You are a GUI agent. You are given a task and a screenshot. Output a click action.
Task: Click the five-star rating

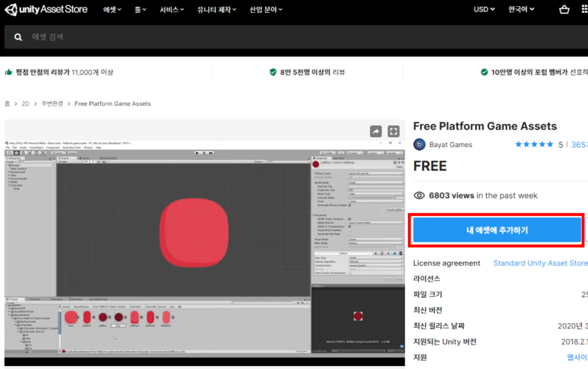click(534, 145)
